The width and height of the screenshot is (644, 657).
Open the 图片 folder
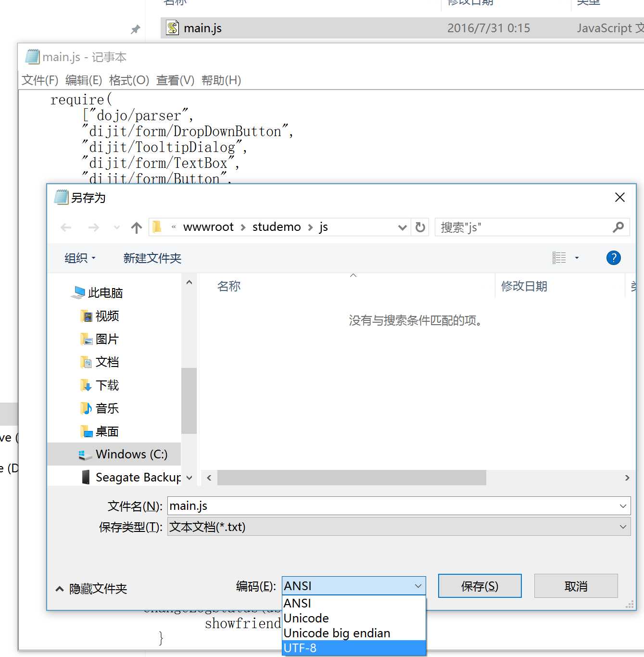point(100,339)
